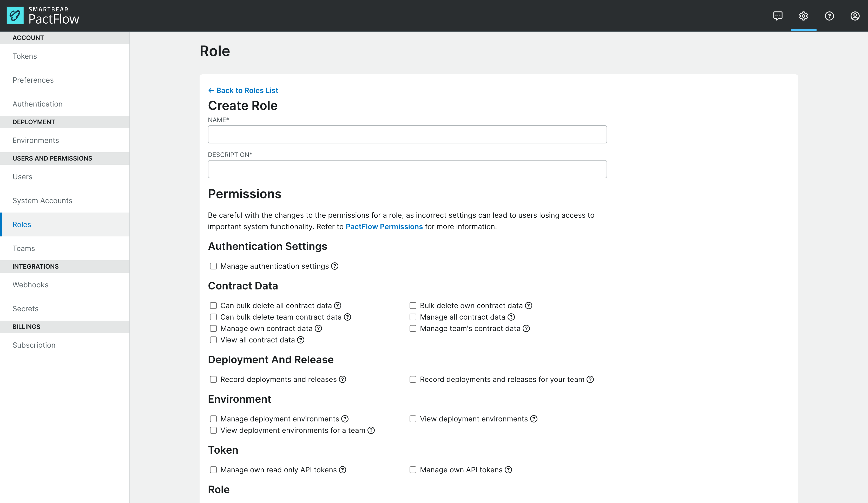Enable the Manage own contract data checkbox
Image resolution: width=868 pixels, height=503 pixels.
[213, 328]
